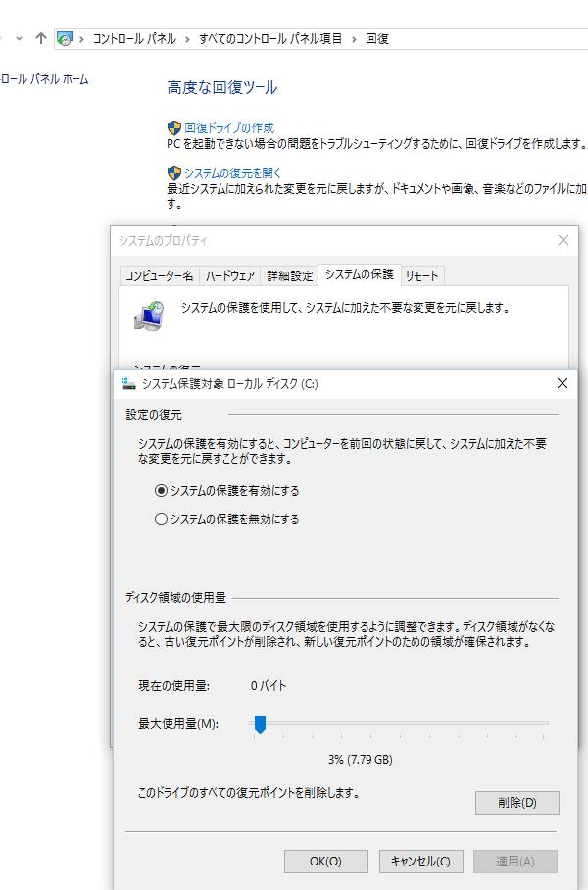
Task: Open the リモート tab
Action: pyautogui.click(x=422, y=275)
